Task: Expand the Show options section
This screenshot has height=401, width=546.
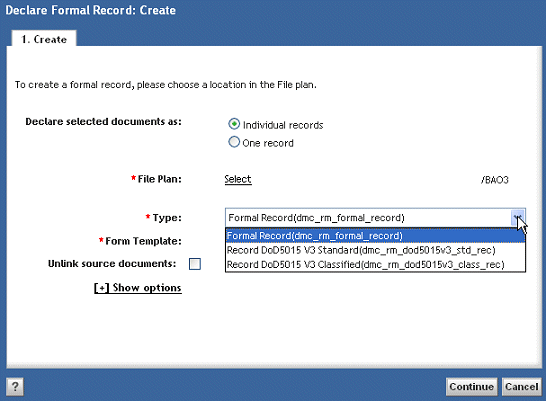Action: click(x=138, y=288)
